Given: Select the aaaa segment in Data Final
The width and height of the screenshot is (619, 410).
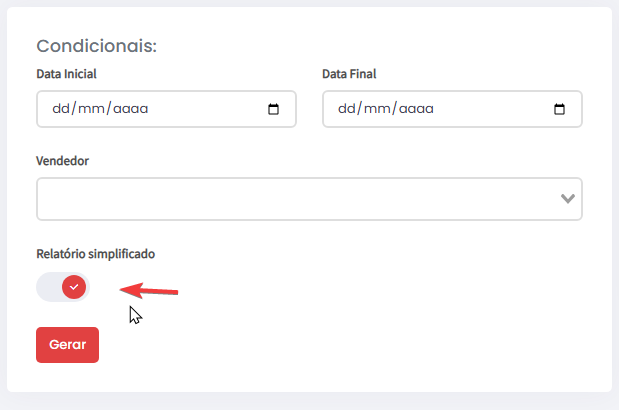Looking at the screenshot, I should [x=416, y=109].
